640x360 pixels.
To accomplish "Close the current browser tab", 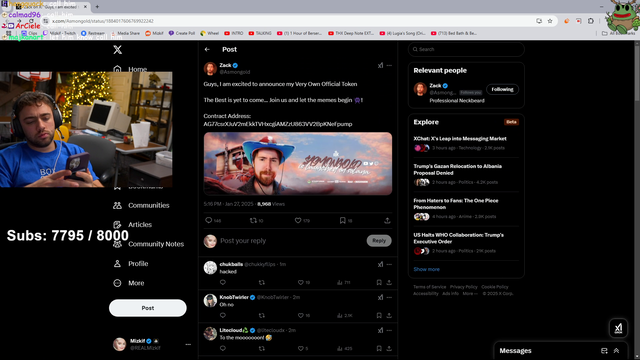I will pos(85,7).
